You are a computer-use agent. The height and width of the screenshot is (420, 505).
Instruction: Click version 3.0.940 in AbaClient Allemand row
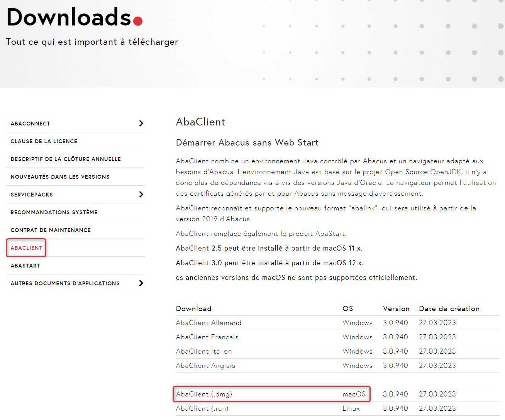(395, 323)
